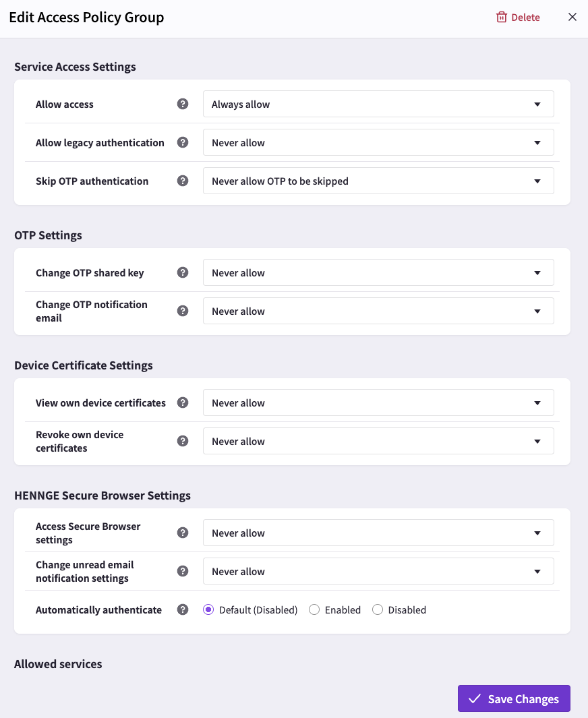Click help icon for Change OTP shared key

tap(183, 272)
